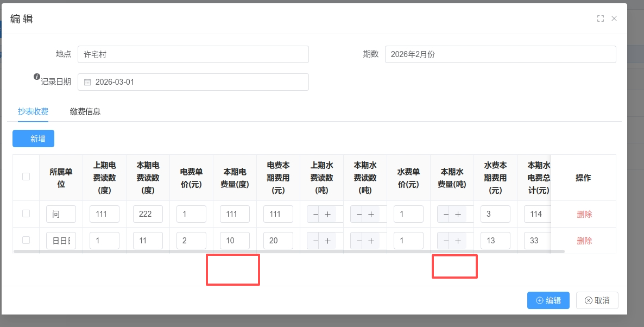Click the 地点 input containing 许宅村

point(193,54)
